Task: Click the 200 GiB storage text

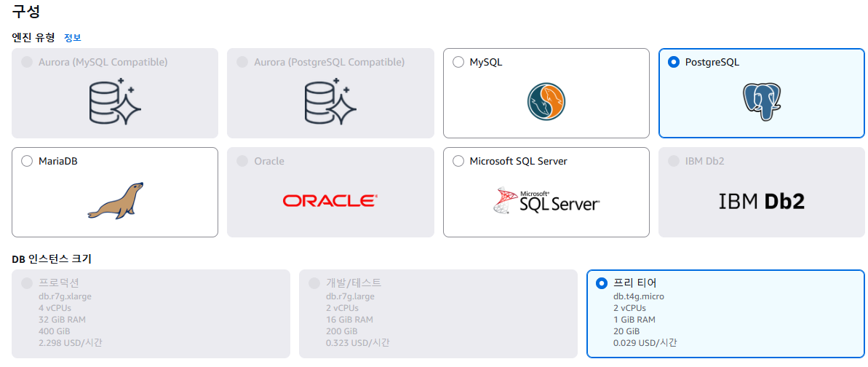Action: (x=341, y=331)
